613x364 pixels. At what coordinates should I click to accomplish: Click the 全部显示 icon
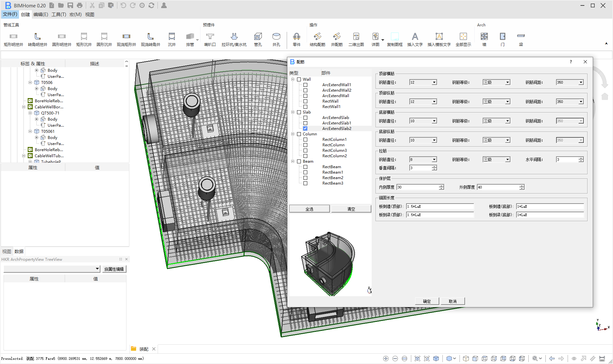click(x=463, y=36)
